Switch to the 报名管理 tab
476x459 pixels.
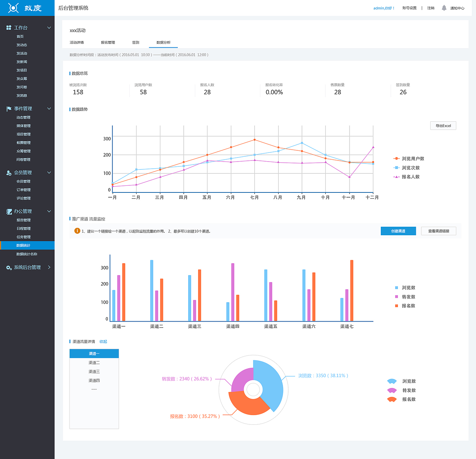pos(108,42)
